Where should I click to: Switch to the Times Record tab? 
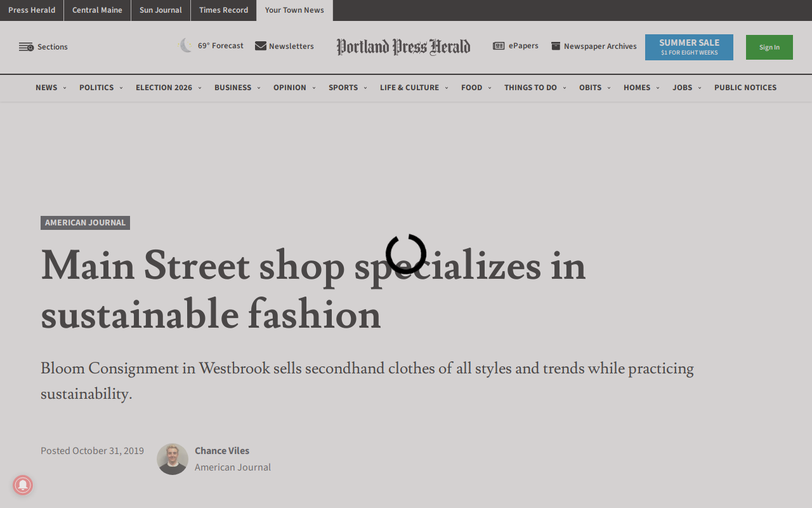tap(223, 10)
